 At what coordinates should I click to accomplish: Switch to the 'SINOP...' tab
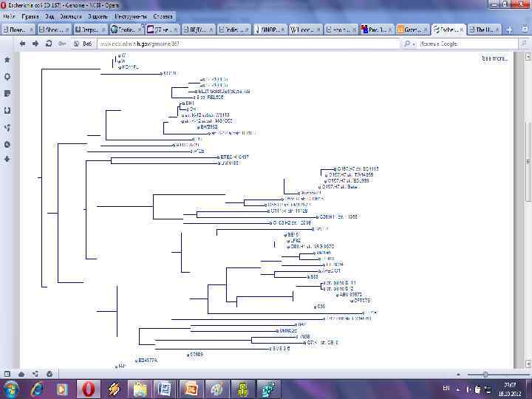coord(270,30)
